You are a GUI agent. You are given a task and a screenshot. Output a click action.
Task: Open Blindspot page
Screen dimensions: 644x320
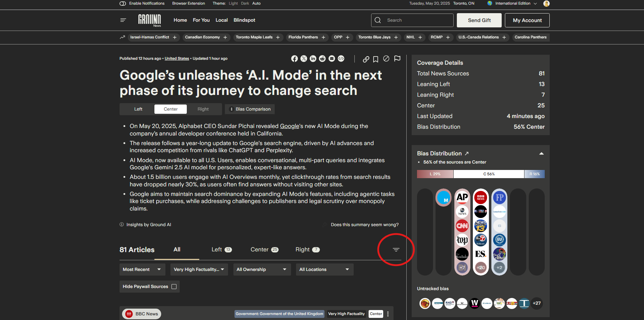click(x=244, y=20)
